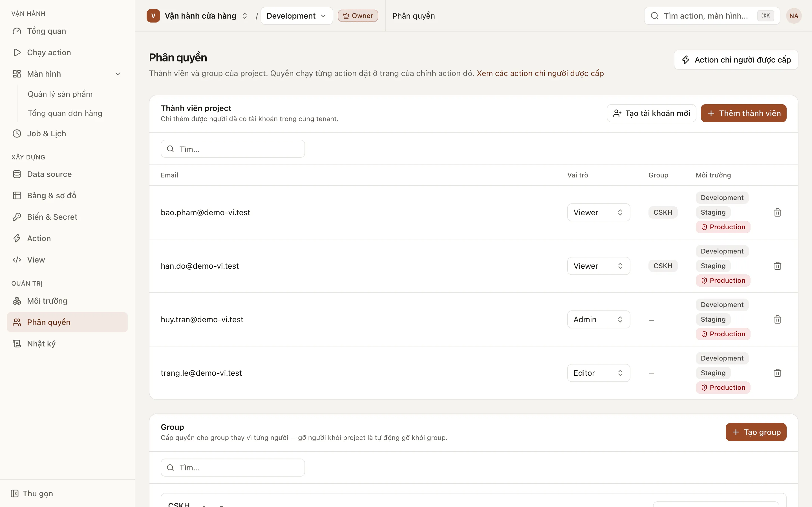Open role dropdown for bao.pham@demo-vi.test

point(598,212)
